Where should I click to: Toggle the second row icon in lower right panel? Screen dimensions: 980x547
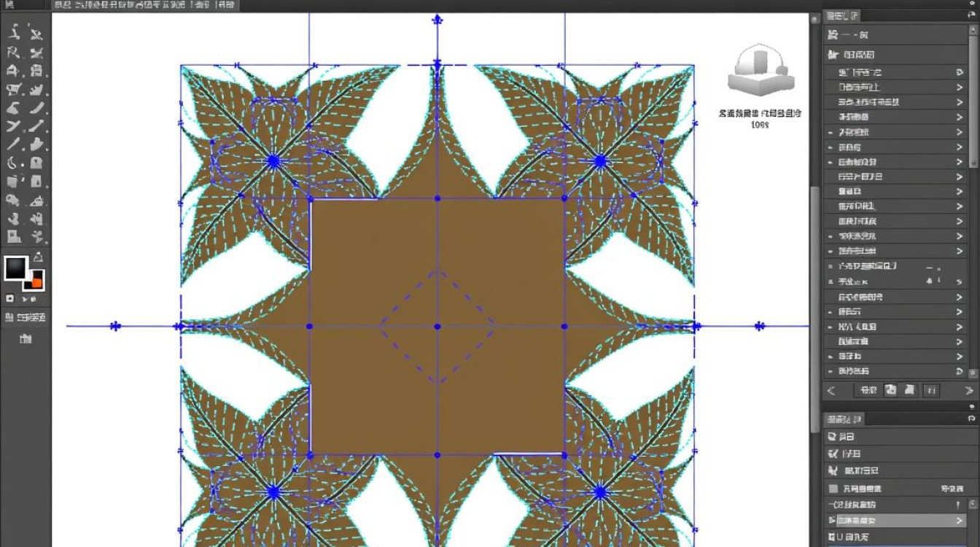pyautogui.click(x=833, y=454)
